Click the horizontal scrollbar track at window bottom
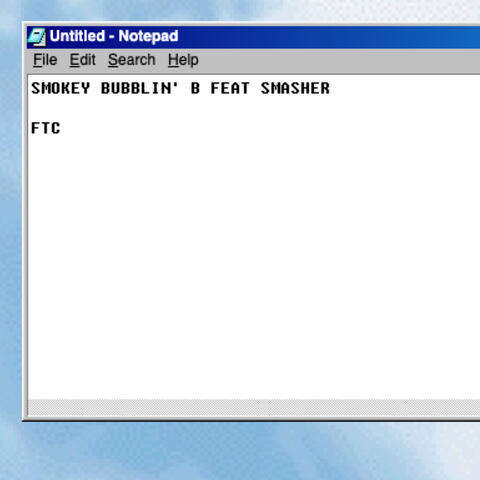Screen dimensions: 480x480 click(253, 407)
